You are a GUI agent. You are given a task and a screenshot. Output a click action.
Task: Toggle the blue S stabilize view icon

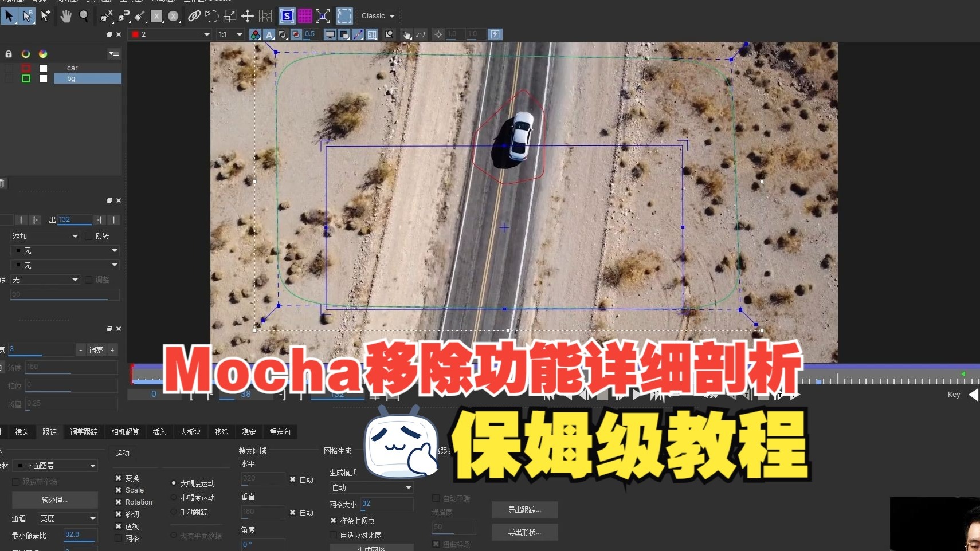point(287,16)
